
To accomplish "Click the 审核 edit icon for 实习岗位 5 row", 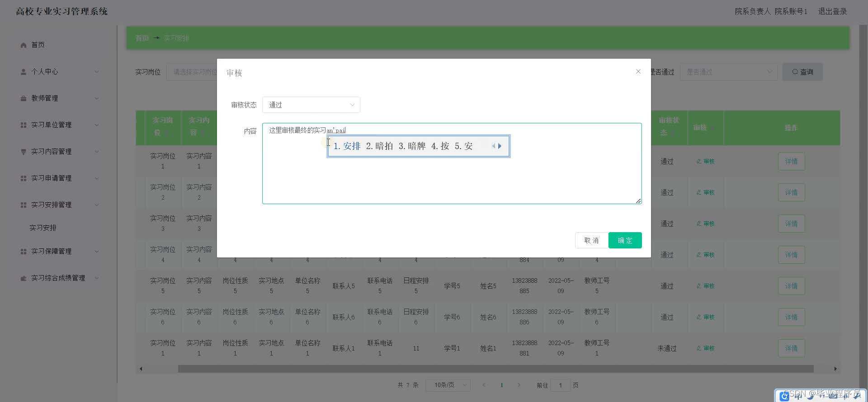I will [699, 286].
